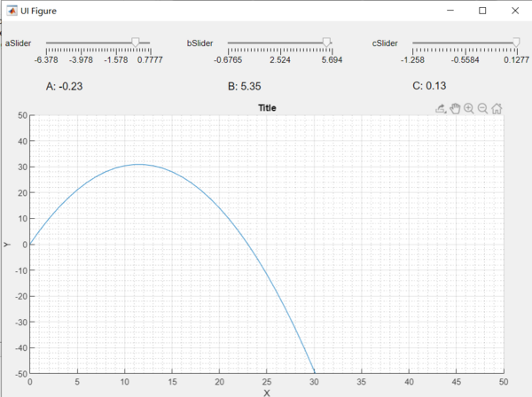Click the cSlider thumb handle

(x=516, y=42)
